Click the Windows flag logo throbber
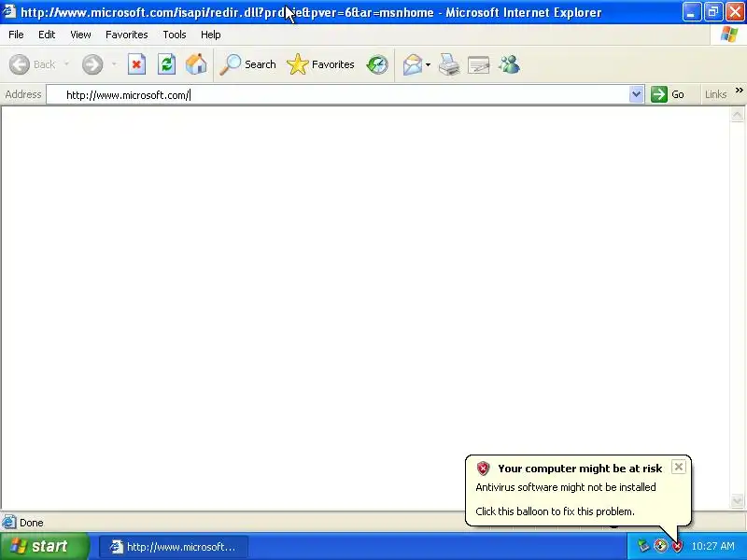This screenshot has height=560, width=747. [729, 35]
